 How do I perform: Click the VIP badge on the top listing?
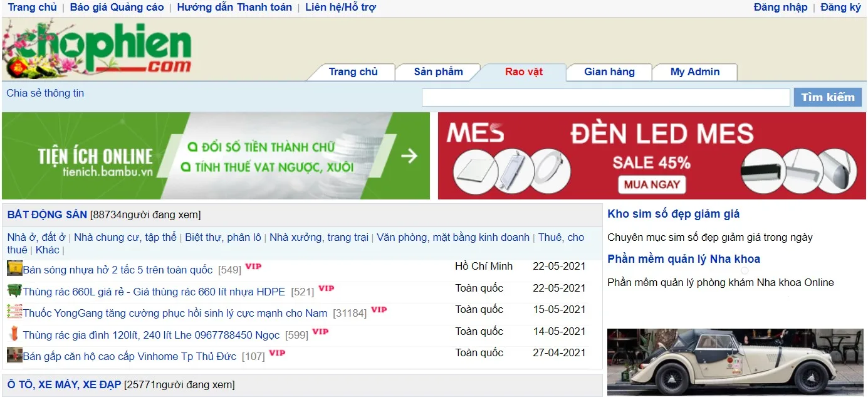pos(254,266)
